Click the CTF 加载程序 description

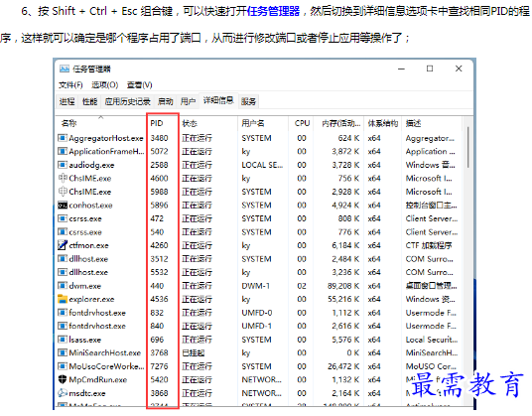point(429,245)
